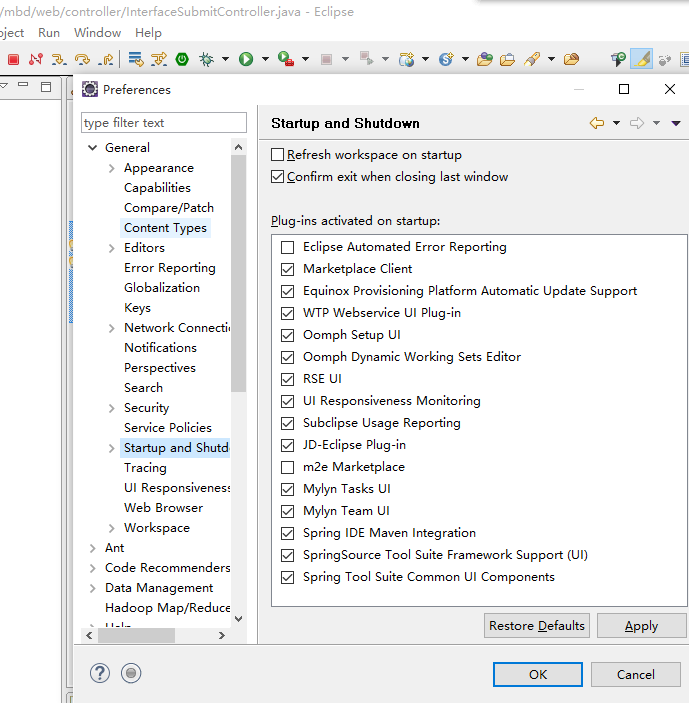Minimize the side view in the Eclipse window

pos(23,85)
